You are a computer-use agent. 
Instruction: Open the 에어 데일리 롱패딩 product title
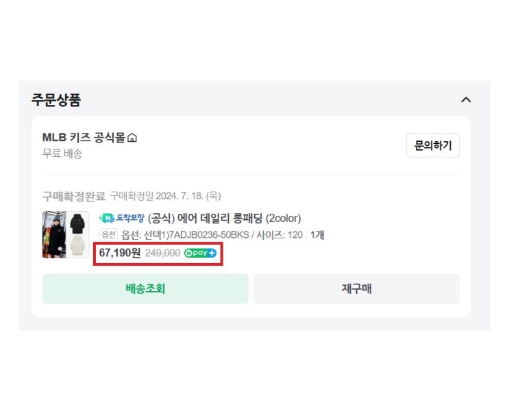(224, 219)
